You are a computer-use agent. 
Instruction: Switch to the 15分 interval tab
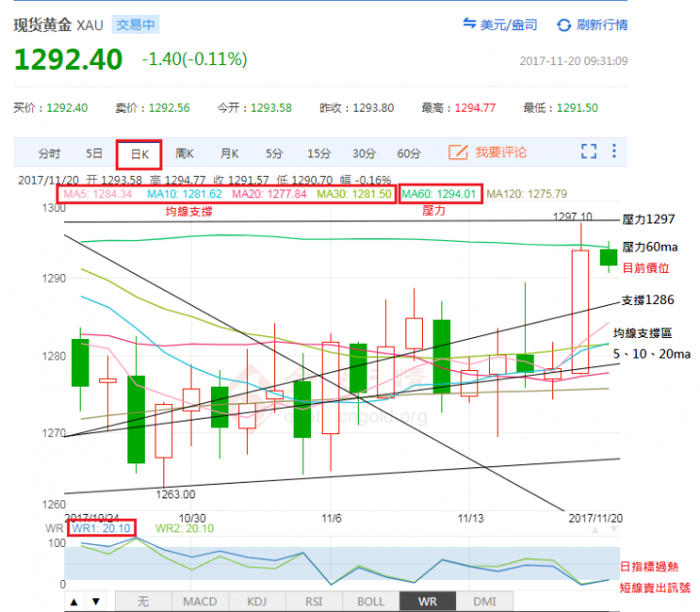tap(319, 153)
